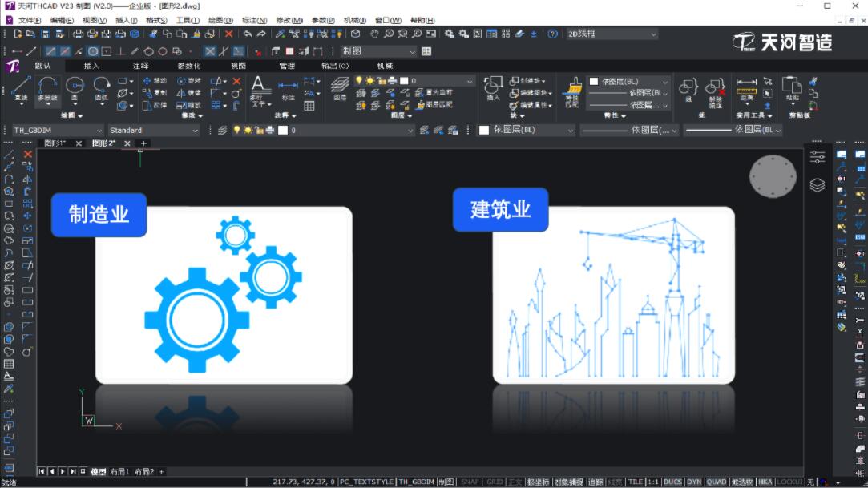868x488 pixels.
Task: Click the 旋转 (Rotate) modify tool
Action: pos(189,81)
